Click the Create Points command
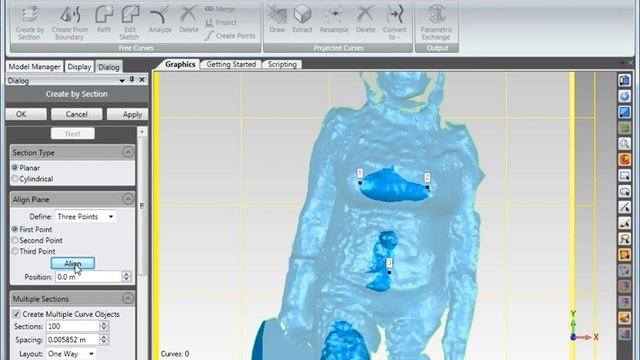640x360 pixels. [x=230, y=36]
